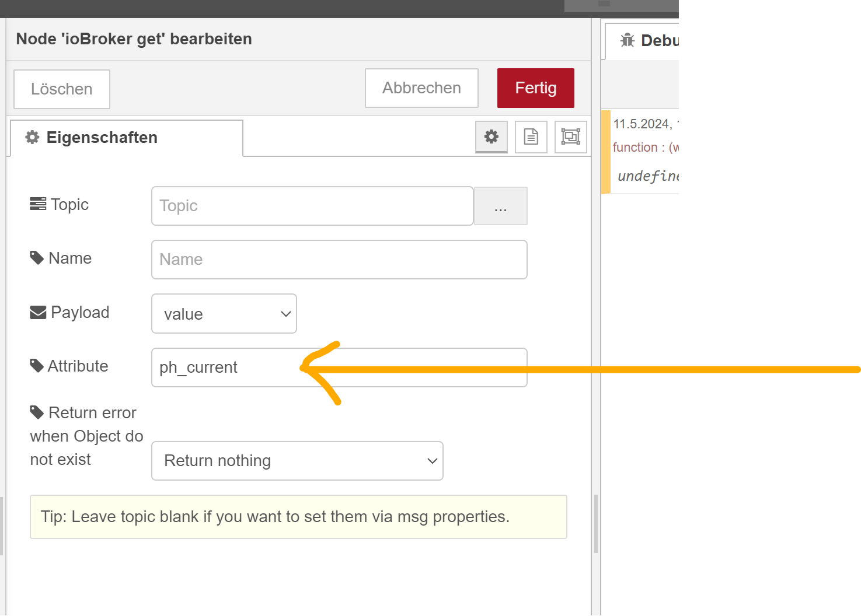Select the Eigenschaften tab
Viewport: 861px width, 616px height.
tap(127, 138)
